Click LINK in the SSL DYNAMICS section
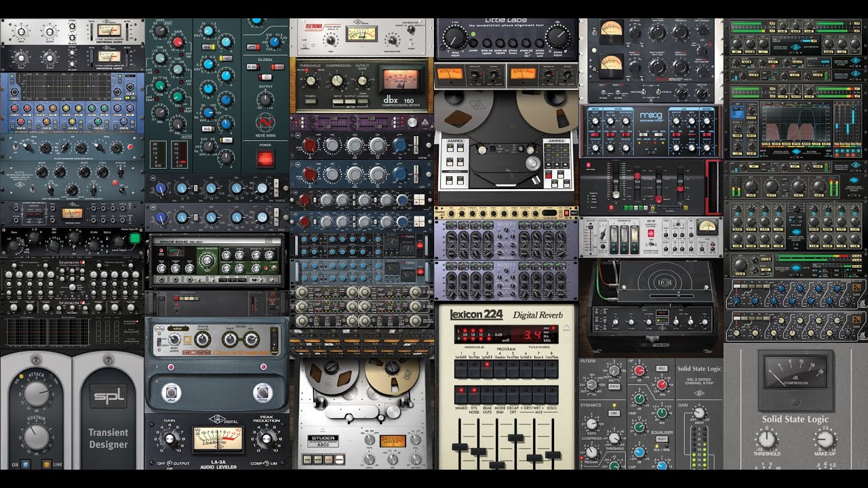This screenshot has width=868, height=488. pyautogui.click(x=614, y=413)
